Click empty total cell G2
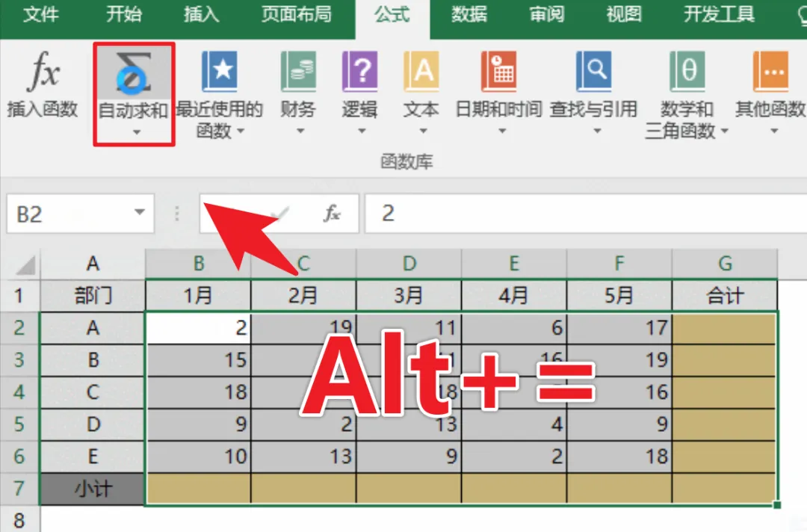 click(725, 328)
